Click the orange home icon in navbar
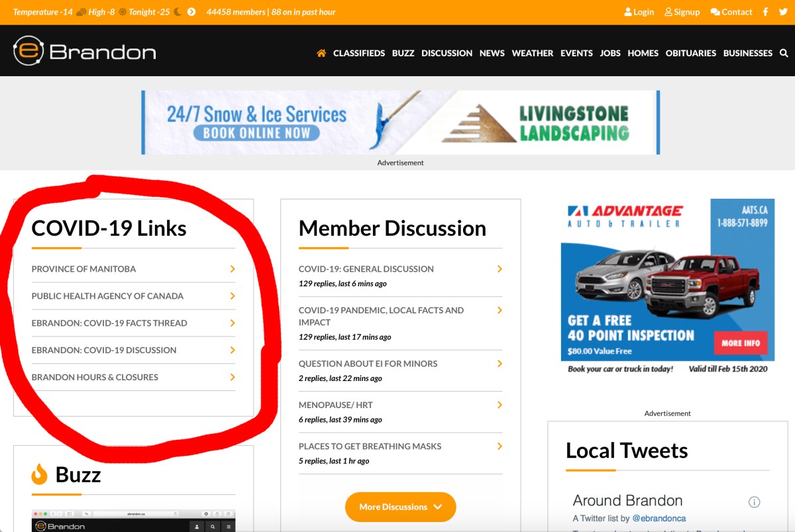 [321, 53]
